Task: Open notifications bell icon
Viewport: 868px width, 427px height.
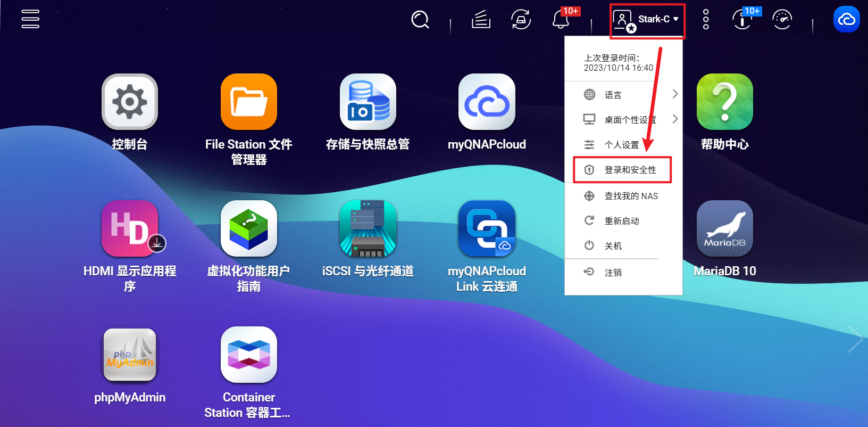Action: [x=561, y=20]
